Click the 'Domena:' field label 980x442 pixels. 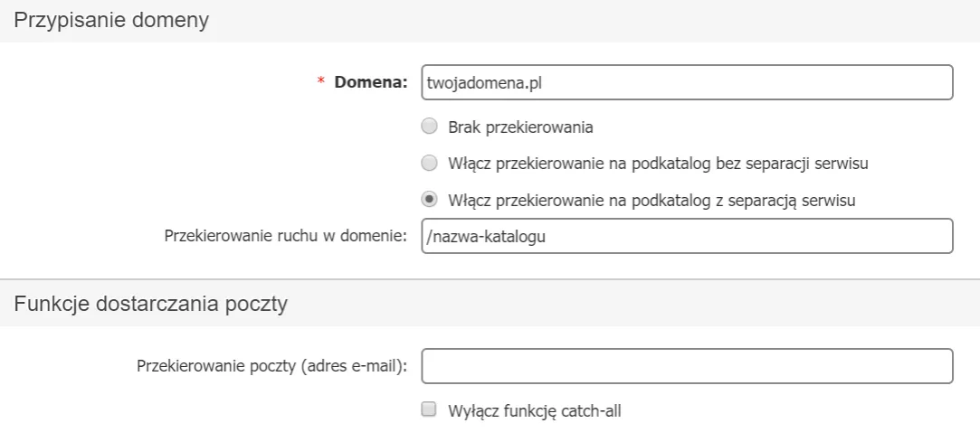coord(371,82)
